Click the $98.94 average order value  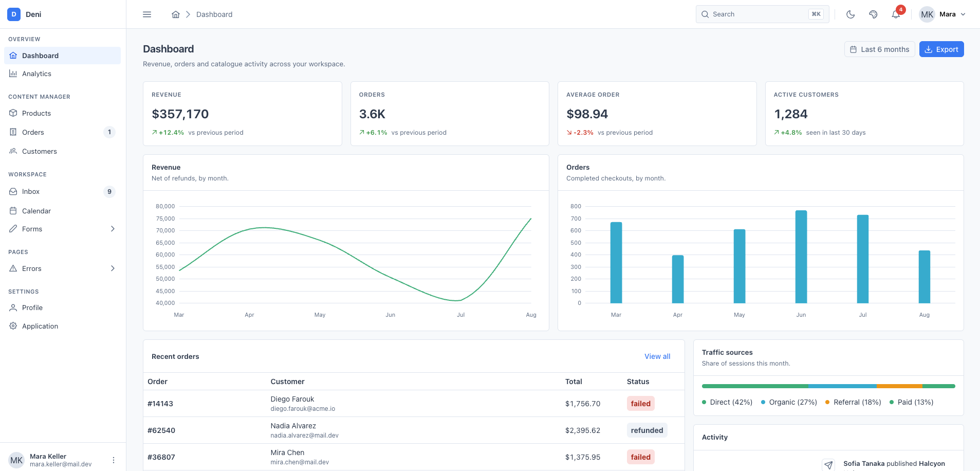pyautogui.click(x=587, y=114)
